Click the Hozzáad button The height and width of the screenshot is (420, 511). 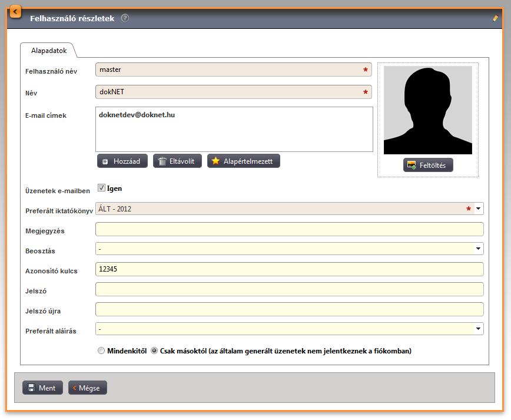122,161
